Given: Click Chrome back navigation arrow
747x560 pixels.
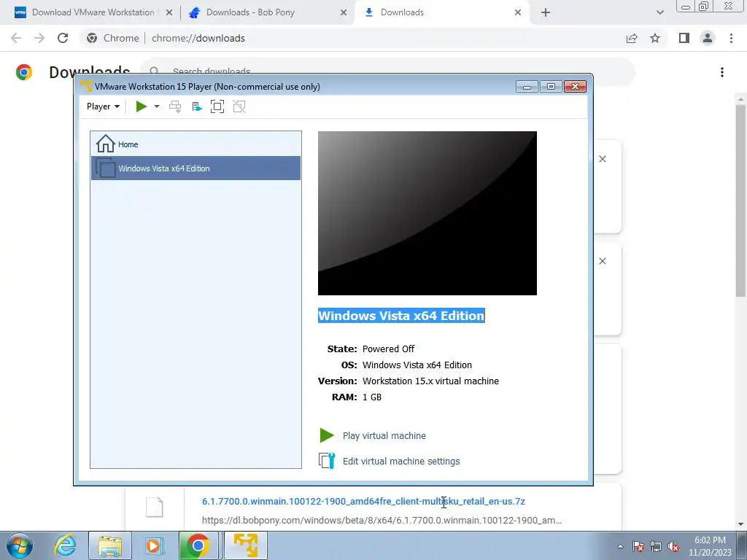Looking at the screenshot, I should 16,38.
